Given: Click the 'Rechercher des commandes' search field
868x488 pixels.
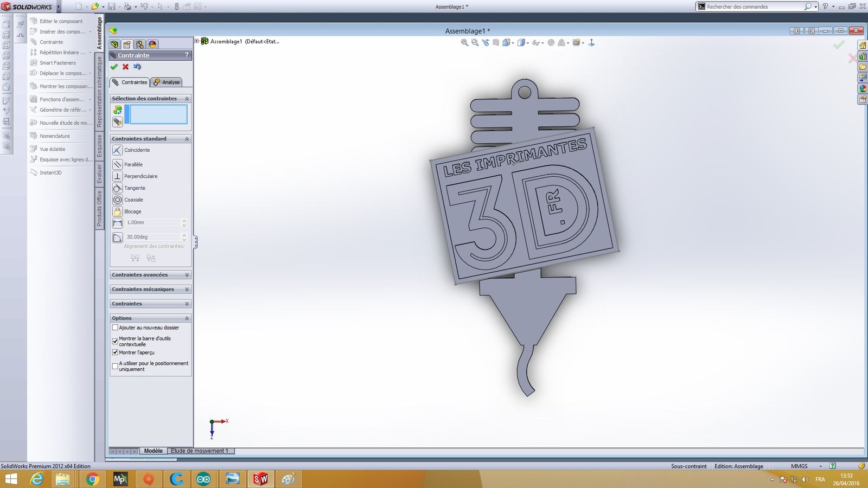Looking at the screenshot, I should 754,7.
